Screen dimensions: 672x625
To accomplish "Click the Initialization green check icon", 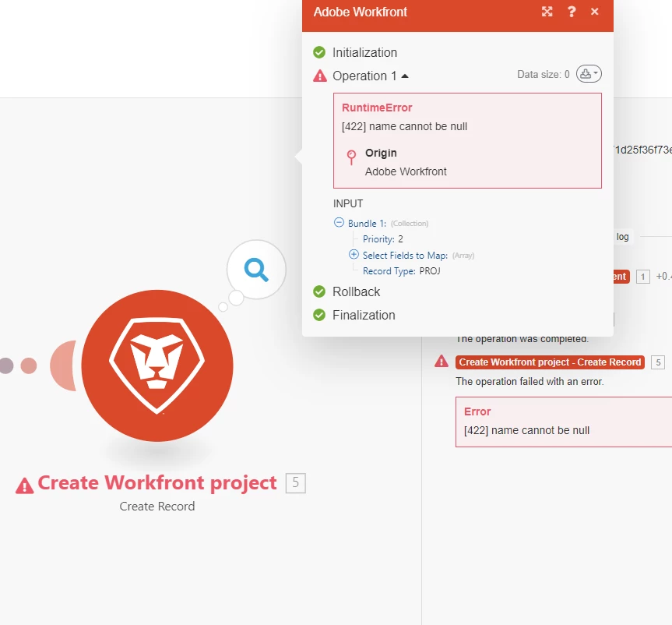I will [319, 52].
